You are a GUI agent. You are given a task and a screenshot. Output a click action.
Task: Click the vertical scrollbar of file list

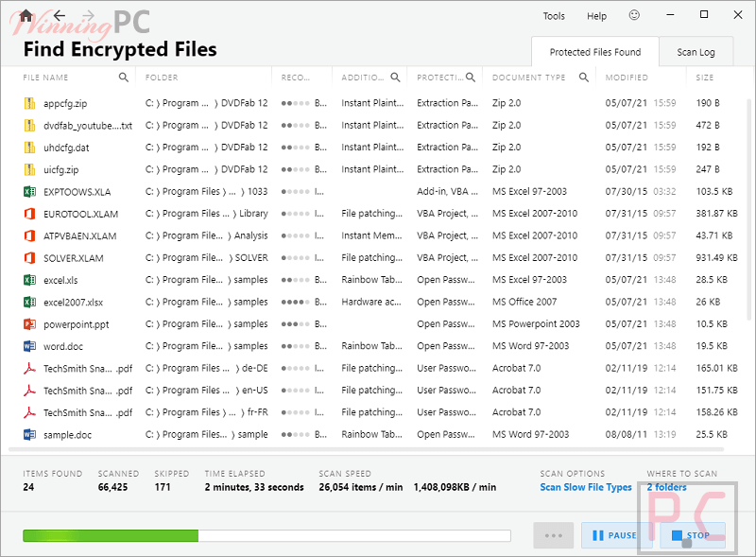point(748,210)
